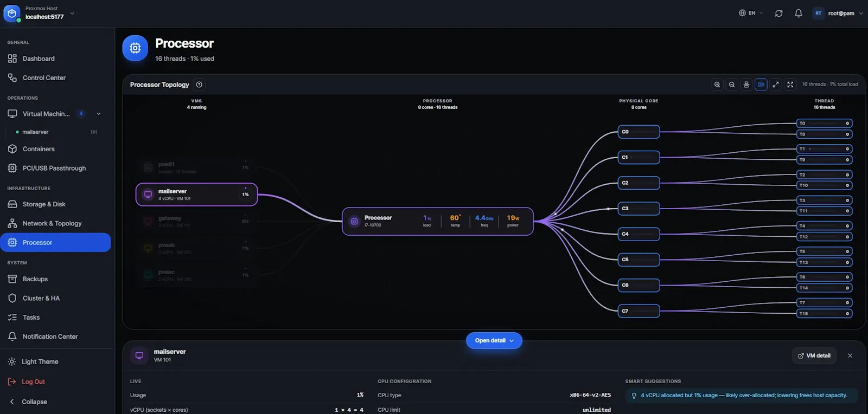Open Virtual Machines section
This screenshot has width=868, height=414.
click(x=46, y=114)
